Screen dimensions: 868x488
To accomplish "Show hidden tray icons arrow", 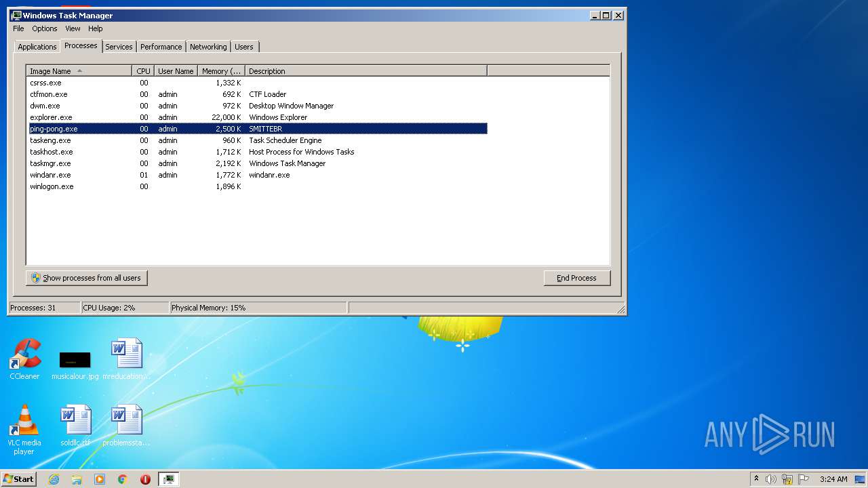I will (x=756, y=479).
